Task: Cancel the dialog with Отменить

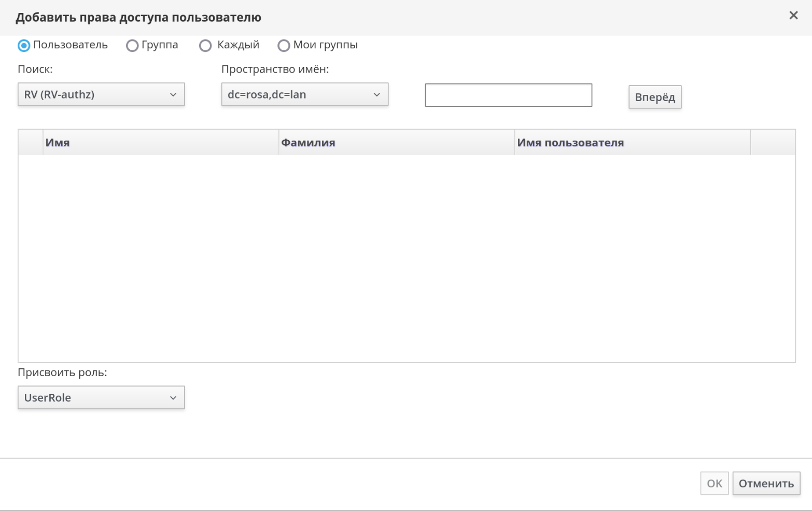Action: [766, 483]
